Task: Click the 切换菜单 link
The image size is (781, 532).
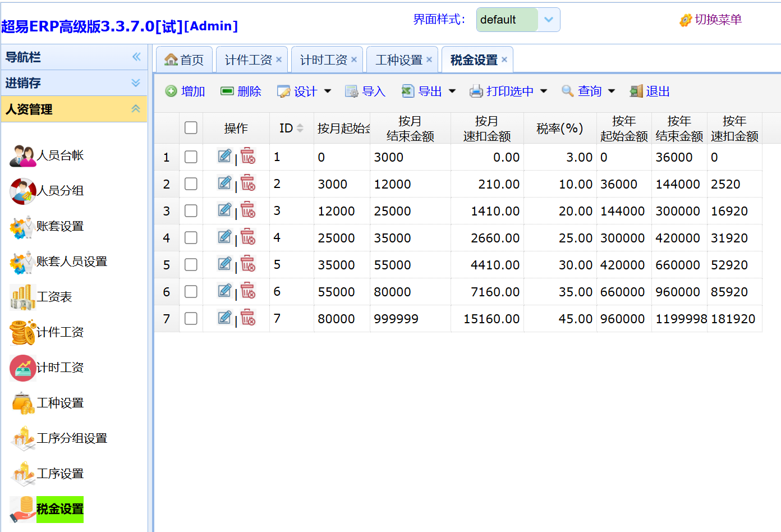Action: tap(711, 20)
